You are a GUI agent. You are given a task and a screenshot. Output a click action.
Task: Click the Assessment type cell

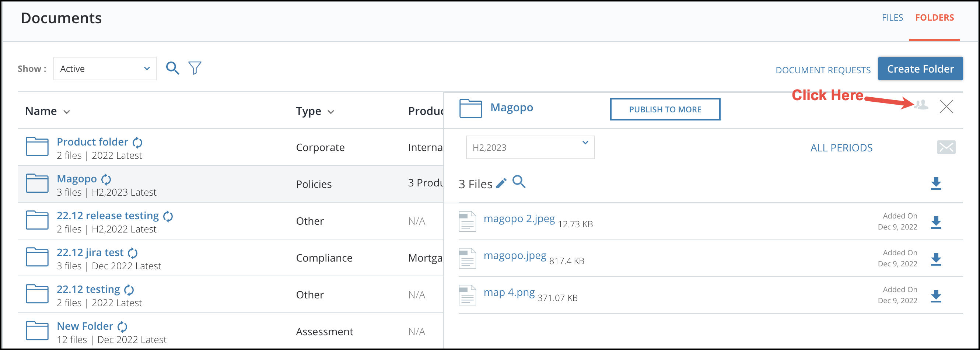coord(325,332)
